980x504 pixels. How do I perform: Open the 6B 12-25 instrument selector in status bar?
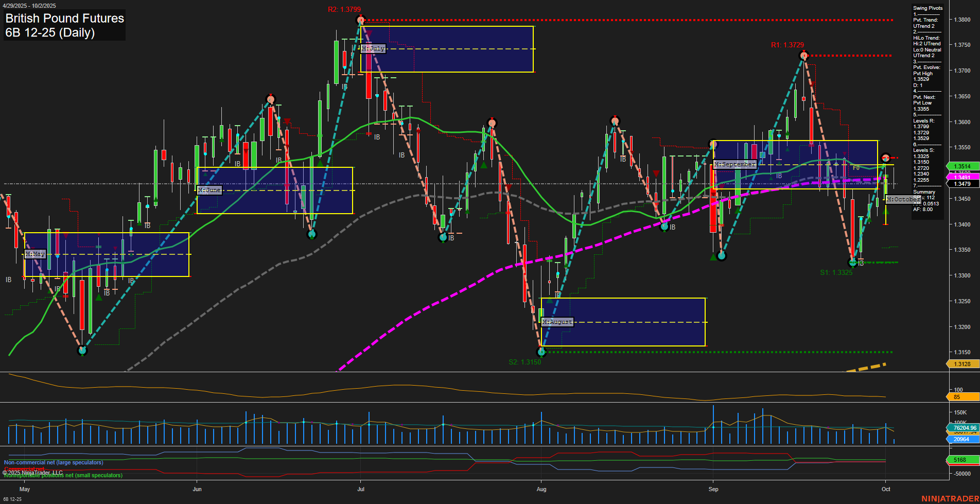[11, 499]
